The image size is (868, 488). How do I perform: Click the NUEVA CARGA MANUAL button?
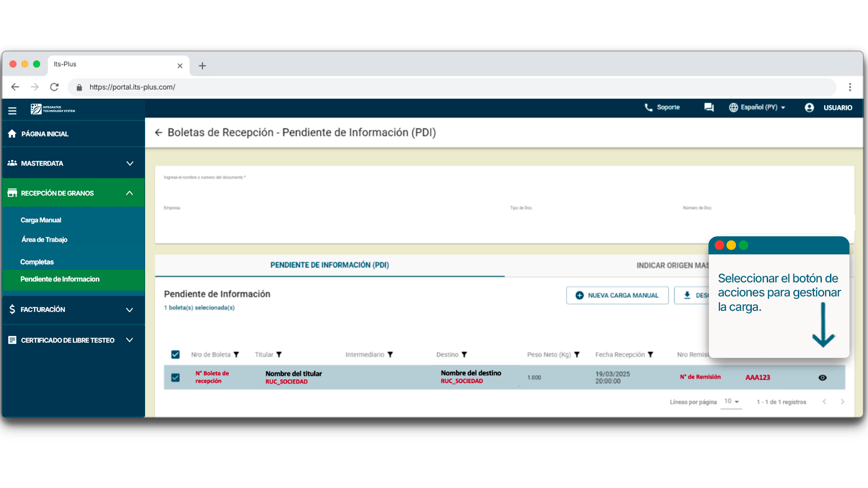[617, 295]
